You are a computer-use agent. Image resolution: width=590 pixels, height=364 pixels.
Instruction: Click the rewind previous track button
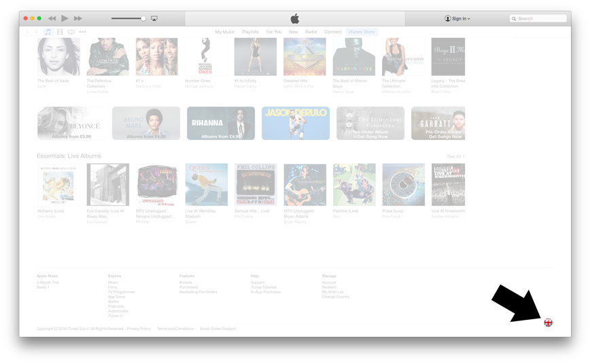pyautogui.click(x=52, y=18)
